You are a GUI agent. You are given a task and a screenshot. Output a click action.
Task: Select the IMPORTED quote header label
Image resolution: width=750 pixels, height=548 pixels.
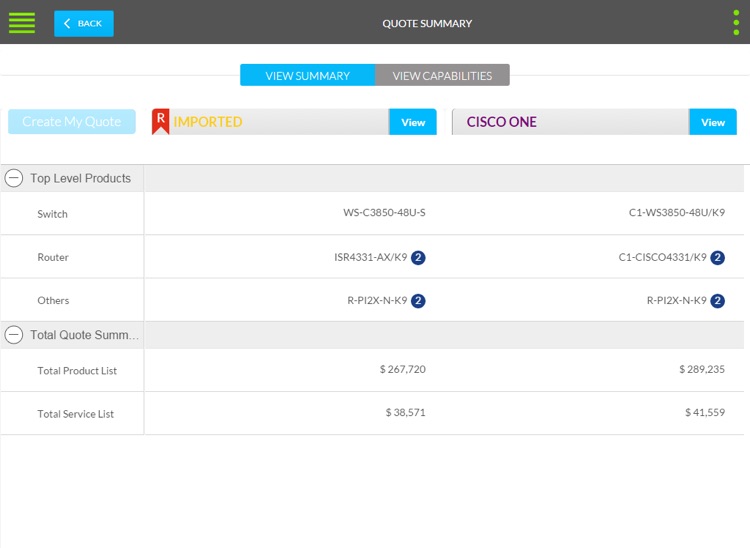click(x=208, y=122)
